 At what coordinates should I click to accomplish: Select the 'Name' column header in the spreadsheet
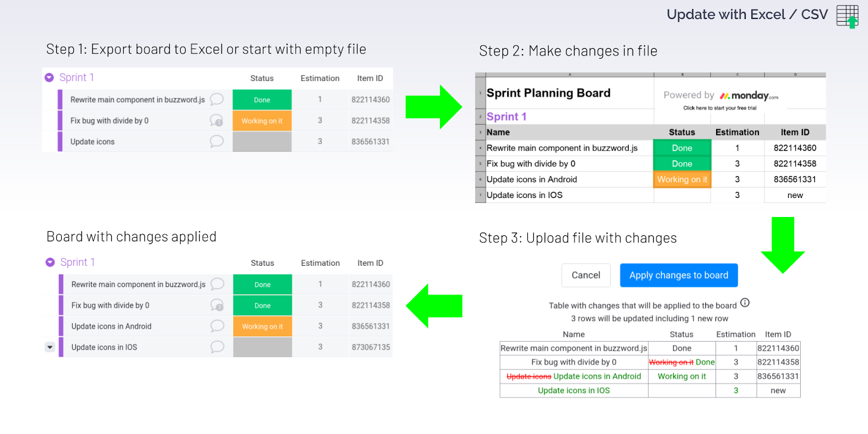pos(499,132)
